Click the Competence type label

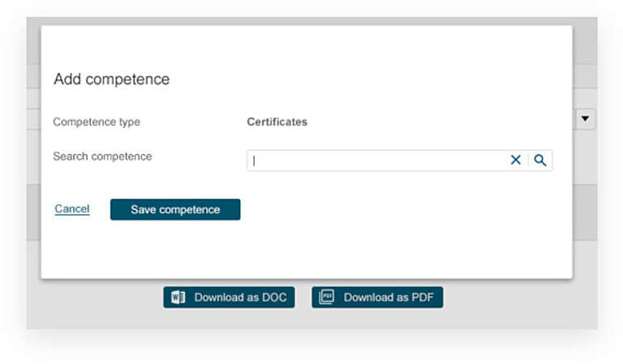click(97, 122)
